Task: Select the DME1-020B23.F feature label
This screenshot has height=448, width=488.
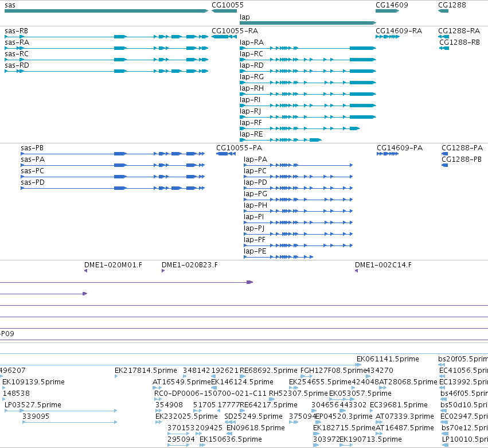Action: (190, 265)
